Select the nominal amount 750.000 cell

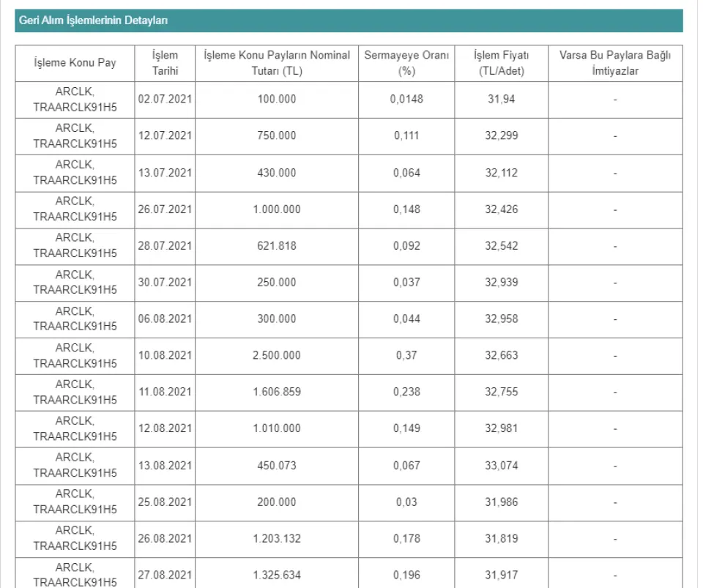click(x=276, y=136)
